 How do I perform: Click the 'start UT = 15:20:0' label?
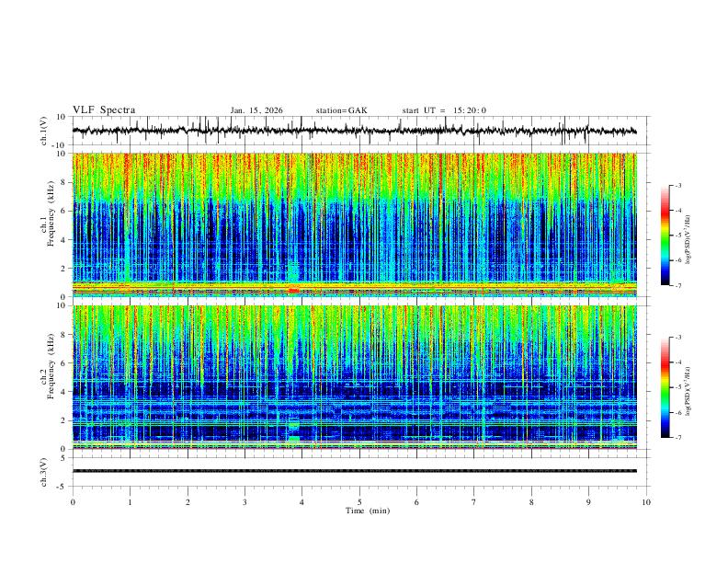(444, 110)
